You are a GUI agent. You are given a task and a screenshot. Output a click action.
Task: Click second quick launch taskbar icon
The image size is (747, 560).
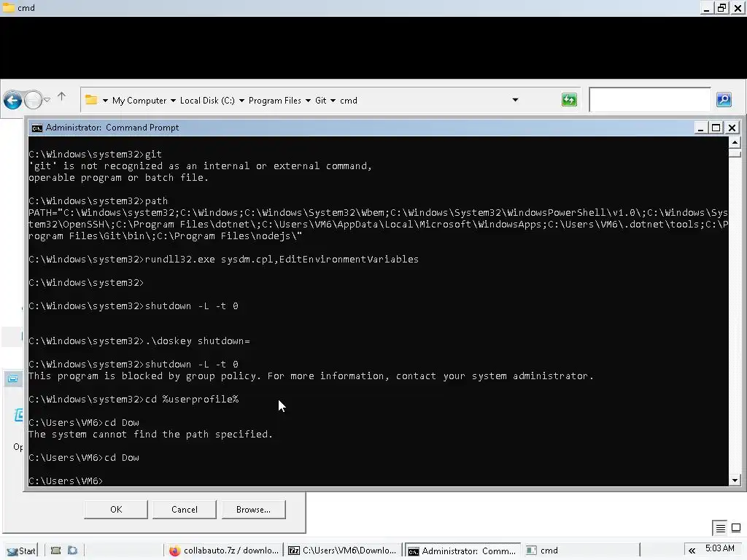coord(72,551)
